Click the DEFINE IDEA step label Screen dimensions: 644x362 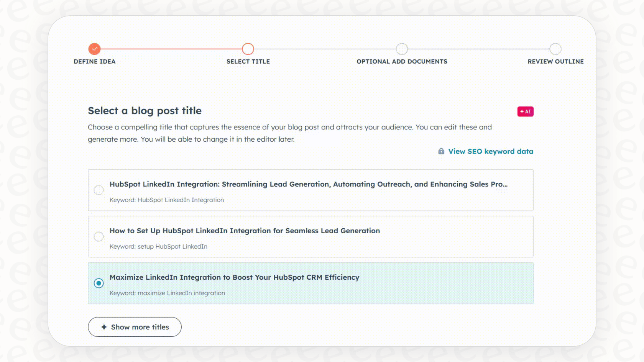point(94,61)
